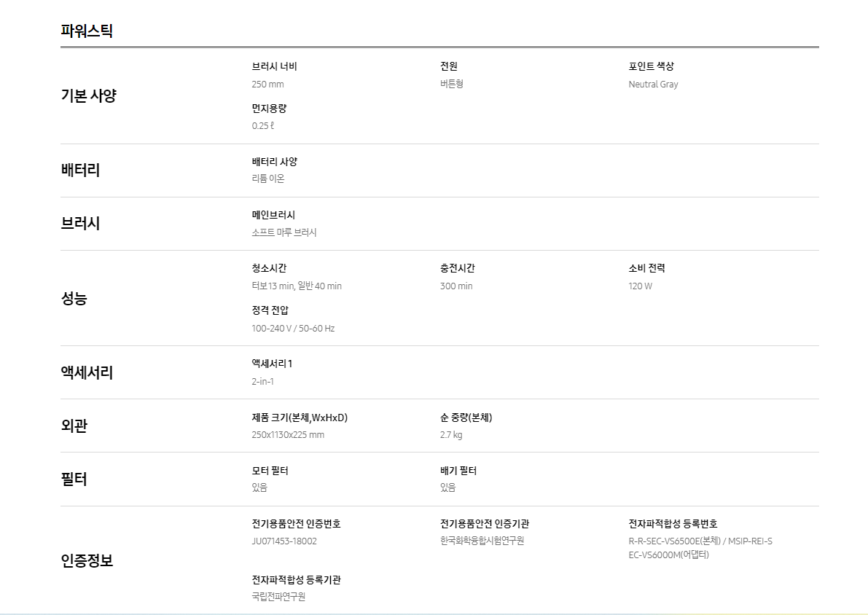Select the Neutral Gray value
The image size is (868, 615).
pyautogui.click(x=653, y=84)
